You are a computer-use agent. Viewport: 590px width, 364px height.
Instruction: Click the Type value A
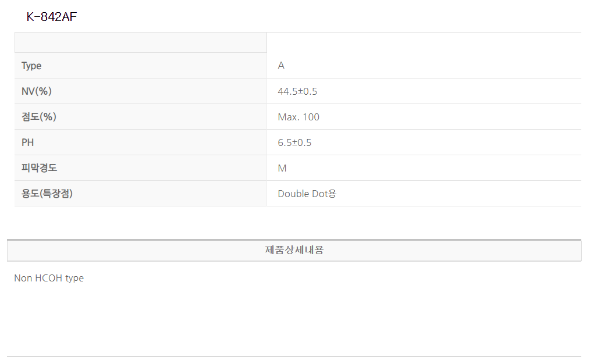coord(281,66)
